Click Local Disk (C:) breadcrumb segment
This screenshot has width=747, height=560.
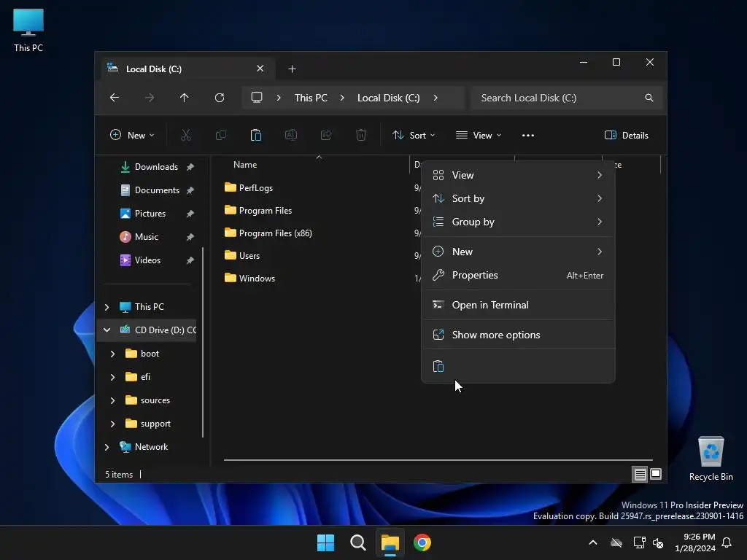pyautogui.click(x=388, y=98)
